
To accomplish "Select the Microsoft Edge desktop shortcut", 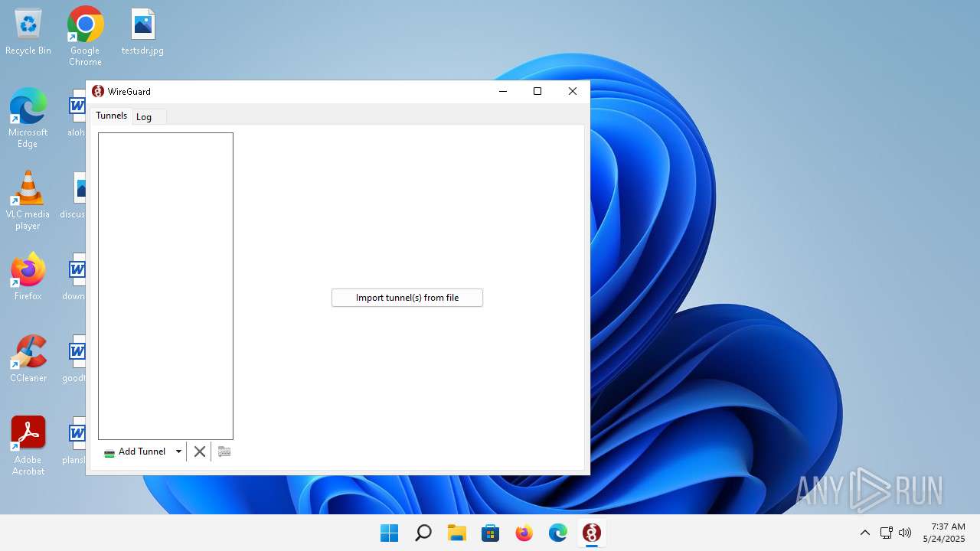I will pos(28,118).
